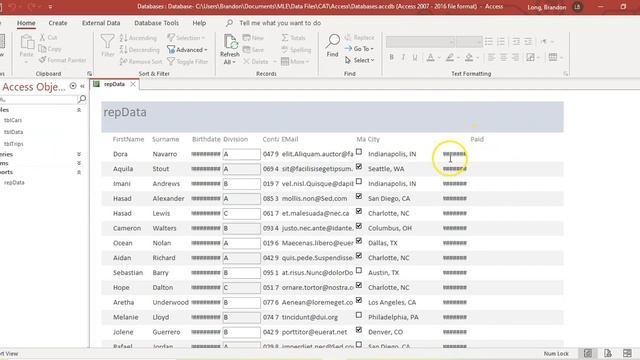The image size is (640, 360).
Task: Switch to Print Preview in status bar
Action: (608, 353)
